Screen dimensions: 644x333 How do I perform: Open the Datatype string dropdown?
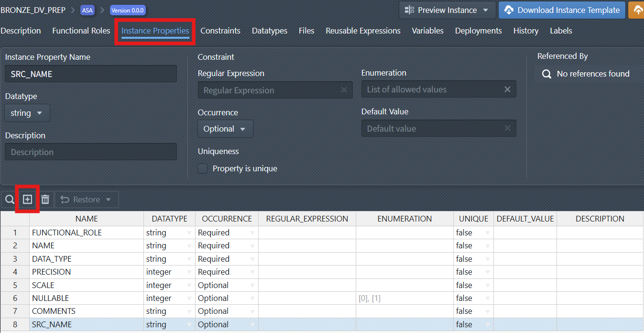[27, 113]
